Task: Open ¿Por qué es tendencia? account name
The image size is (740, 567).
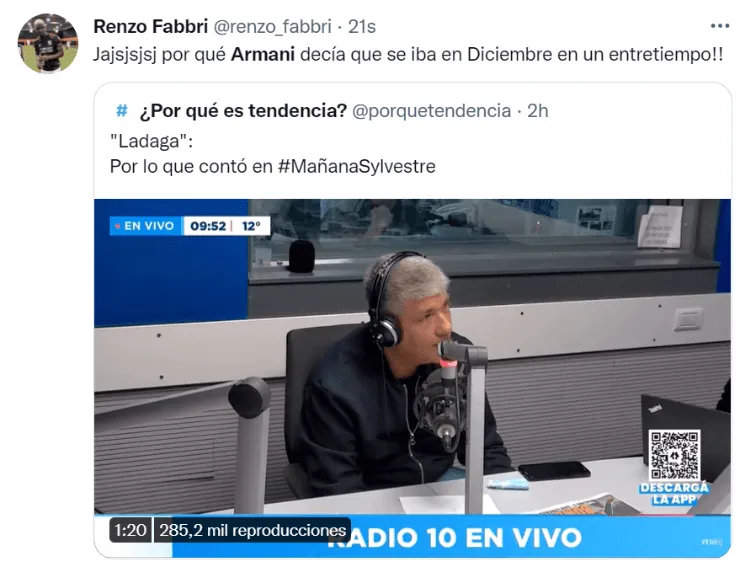Action: point(243,111)
